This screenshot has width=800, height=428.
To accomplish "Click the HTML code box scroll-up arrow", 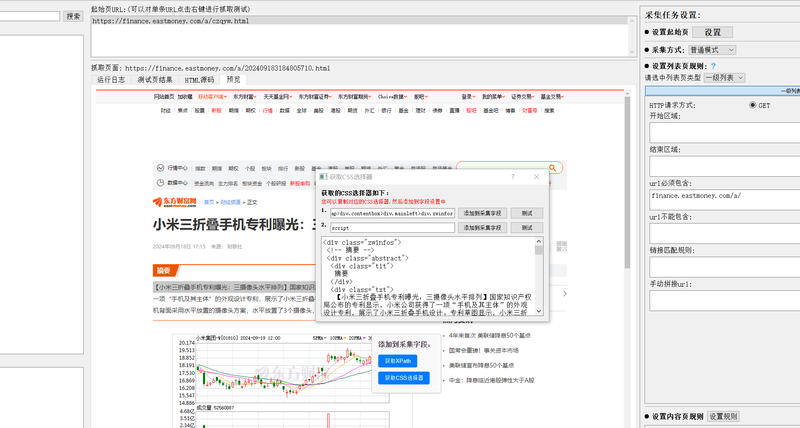I will point(539,241).
